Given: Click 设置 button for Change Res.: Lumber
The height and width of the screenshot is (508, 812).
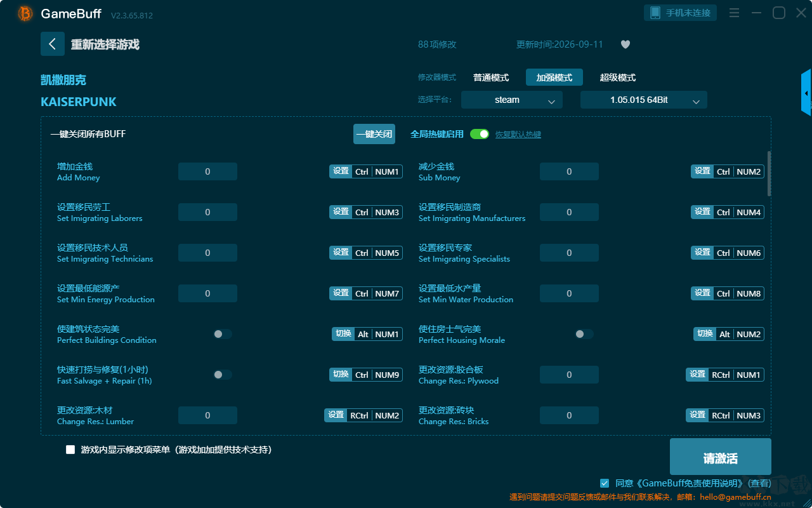Looking at the screenshot, I should tap(336, 415).
